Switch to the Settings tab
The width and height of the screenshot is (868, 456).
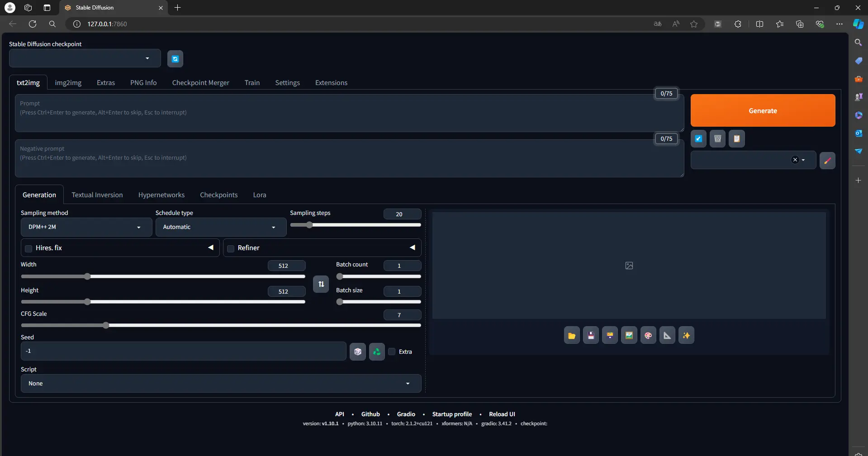[288, 83]
